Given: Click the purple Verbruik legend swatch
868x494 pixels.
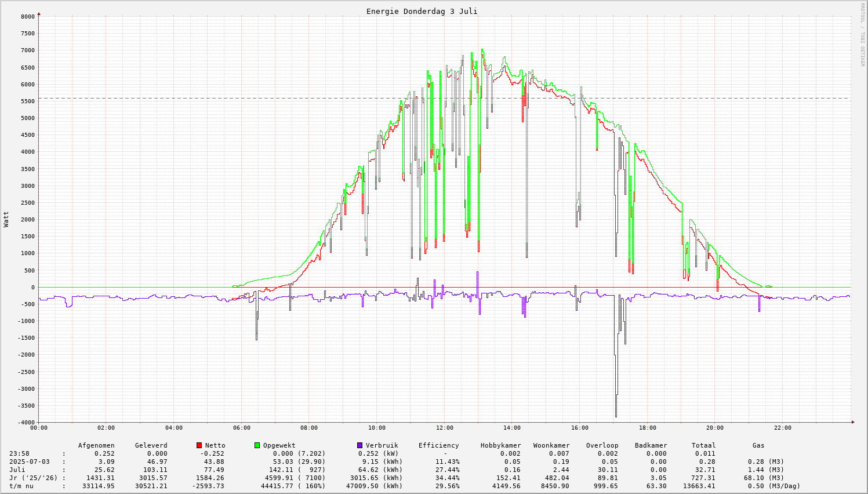Looking at the screenshot, I should pyautogui.click(x=360, y=445).
